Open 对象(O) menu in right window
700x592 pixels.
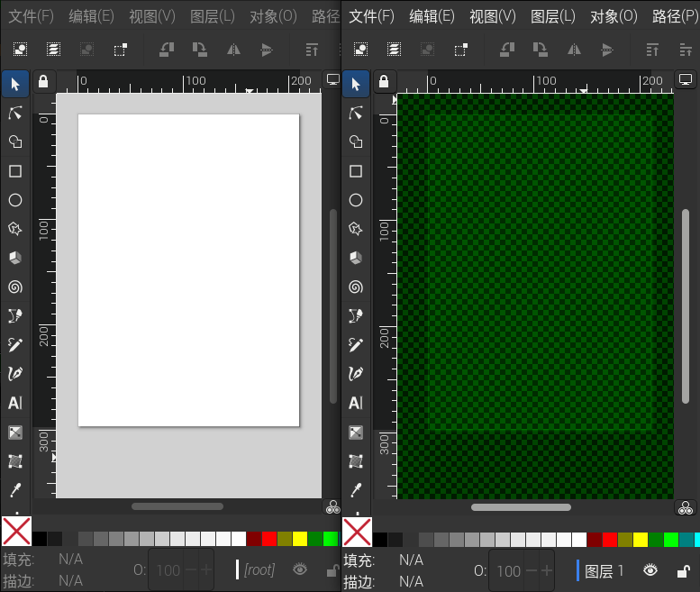click(x=614, y=16)
